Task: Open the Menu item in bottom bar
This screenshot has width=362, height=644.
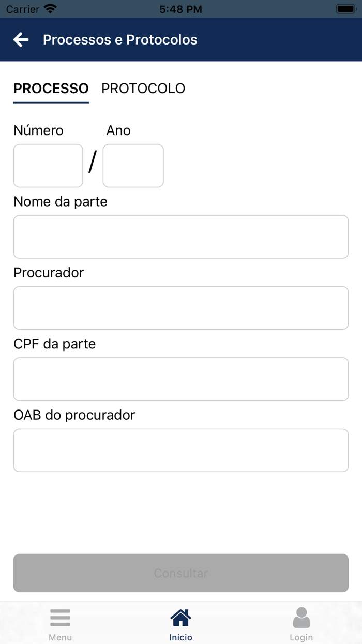Action: (60, 623)
